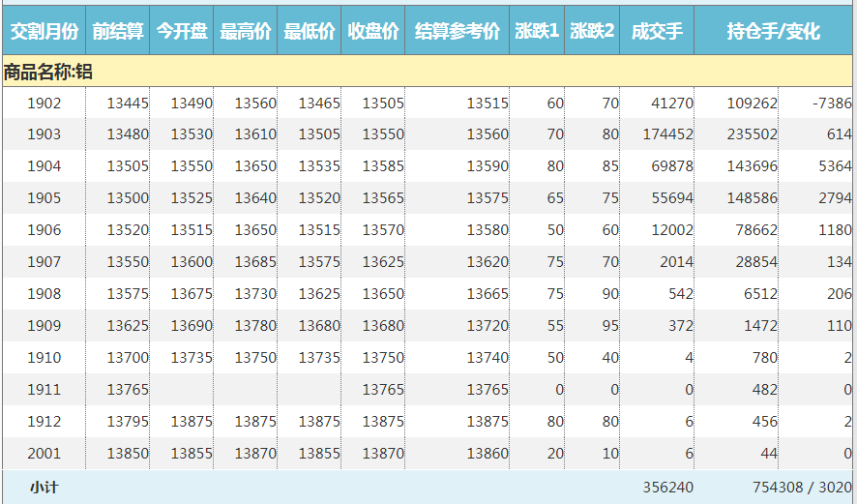Click the subtotal volume 356240

pos(667,488)
